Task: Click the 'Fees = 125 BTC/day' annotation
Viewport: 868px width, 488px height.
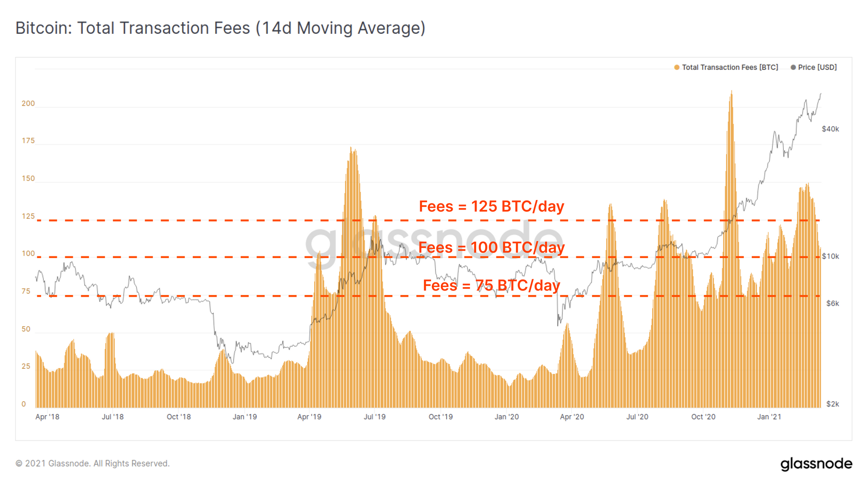Action: [491, 206]
